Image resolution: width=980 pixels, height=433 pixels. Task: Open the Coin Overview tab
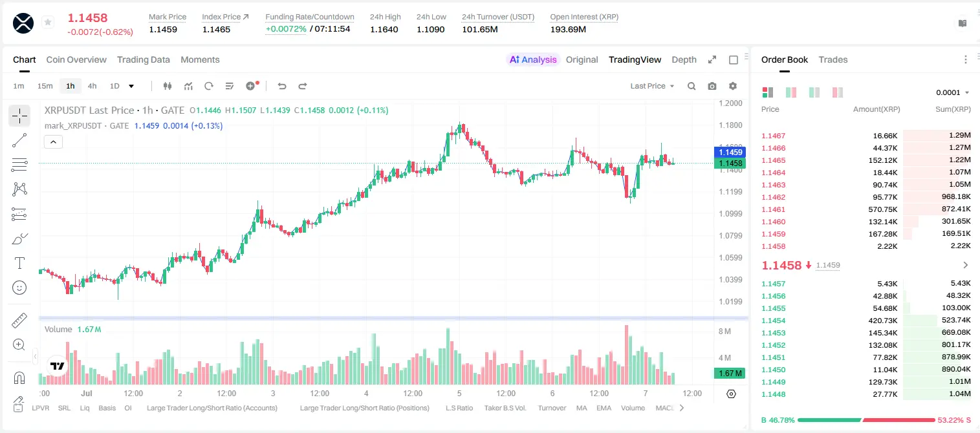point(76,59)
